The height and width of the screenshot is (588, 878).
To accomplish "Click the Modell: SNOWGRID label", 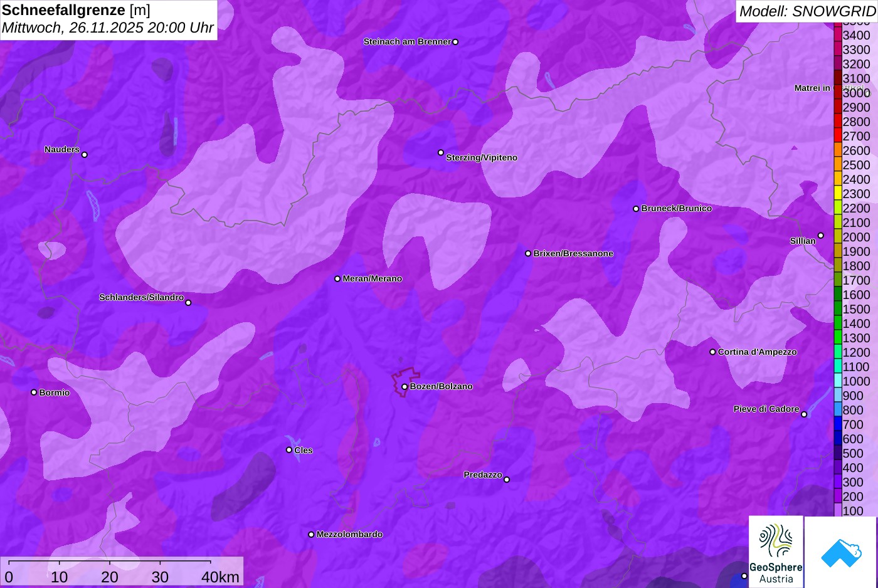I will pyautogui.click(x=807, y=11).
